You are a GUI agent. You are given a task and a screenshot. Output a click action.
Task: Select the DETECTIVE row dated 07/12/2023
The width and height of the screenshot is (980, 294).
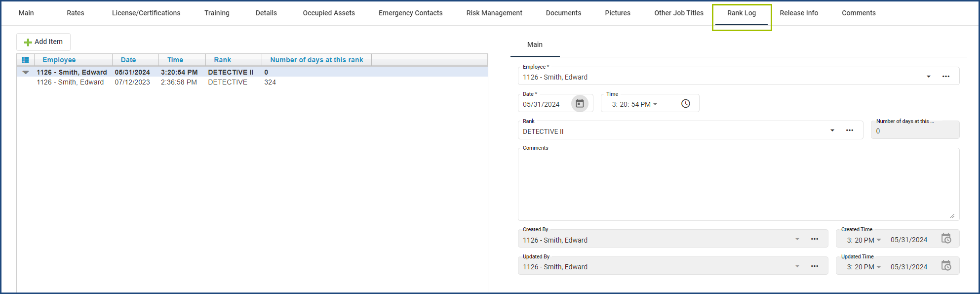(252, 83)
